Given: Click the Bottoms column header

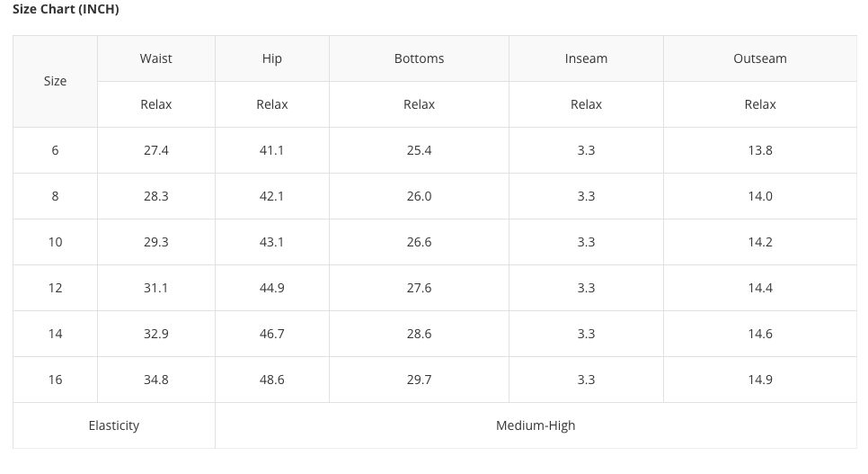Looking at the screenshot, I should [x=419, y=58].
